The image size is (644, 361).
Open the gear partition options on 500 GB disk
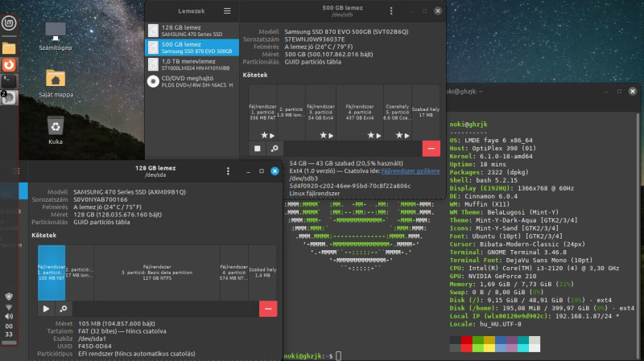(275, 149)
